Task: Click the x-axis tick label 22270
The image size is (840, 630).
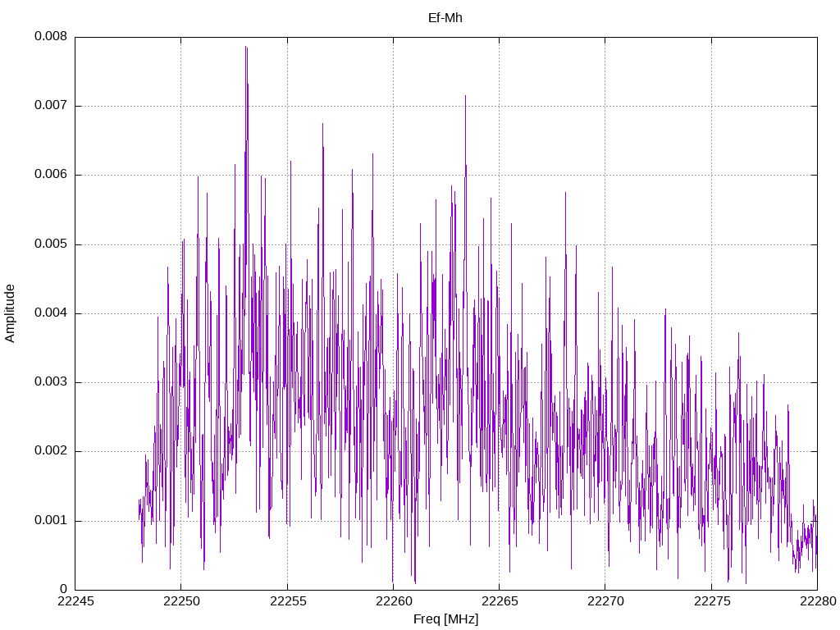Action: tap(606, 601)
